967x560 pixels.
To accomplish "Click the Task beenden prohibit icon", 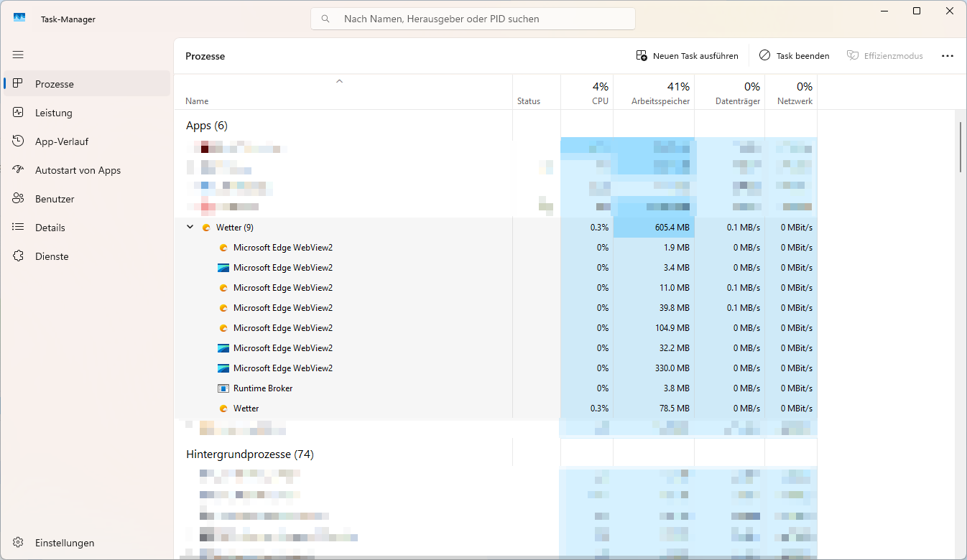I will 764,55.
